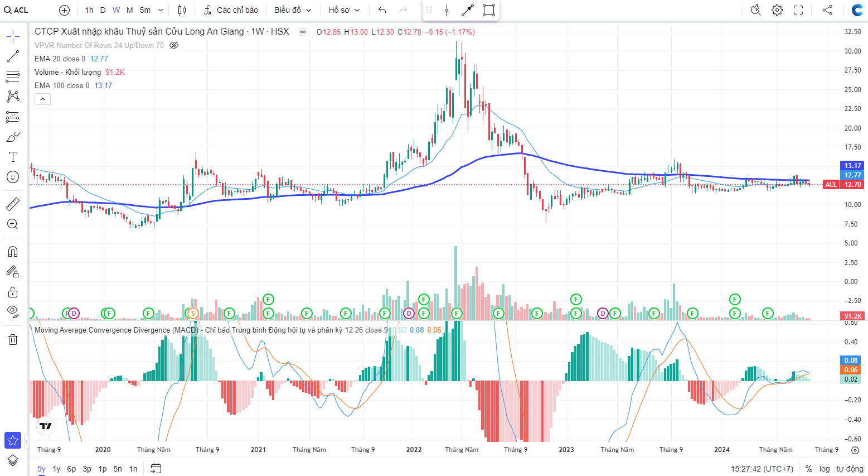Select the 1h interval

(x=89, y=10)
